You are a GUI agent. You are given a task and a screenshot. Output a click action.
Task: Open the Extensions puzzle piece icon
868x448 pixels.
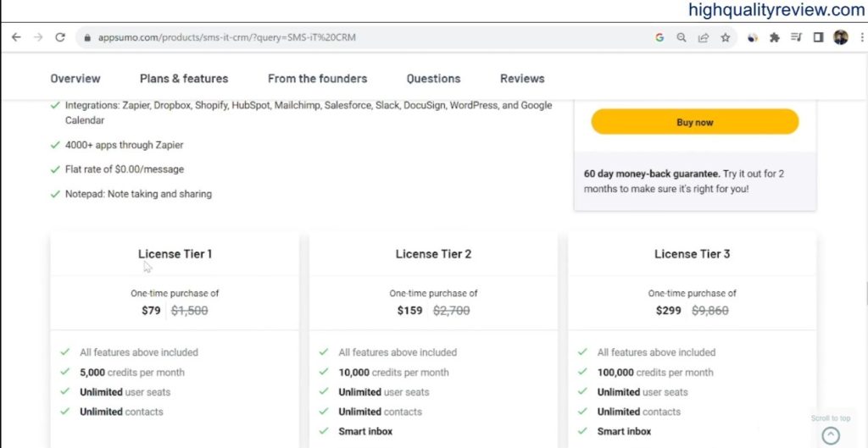click(x=774, y=37)
